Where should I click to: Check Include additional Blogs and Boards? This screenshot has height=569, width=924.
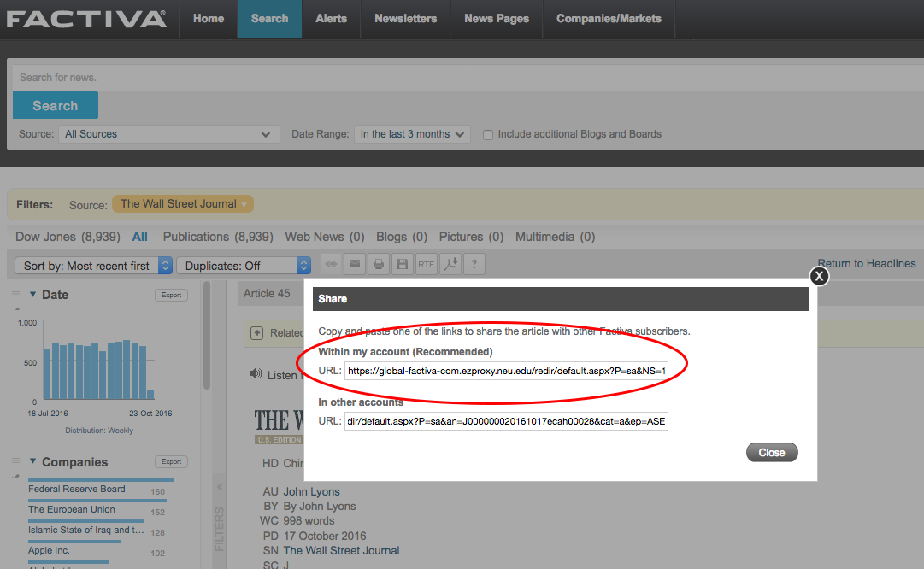point(488,135)
